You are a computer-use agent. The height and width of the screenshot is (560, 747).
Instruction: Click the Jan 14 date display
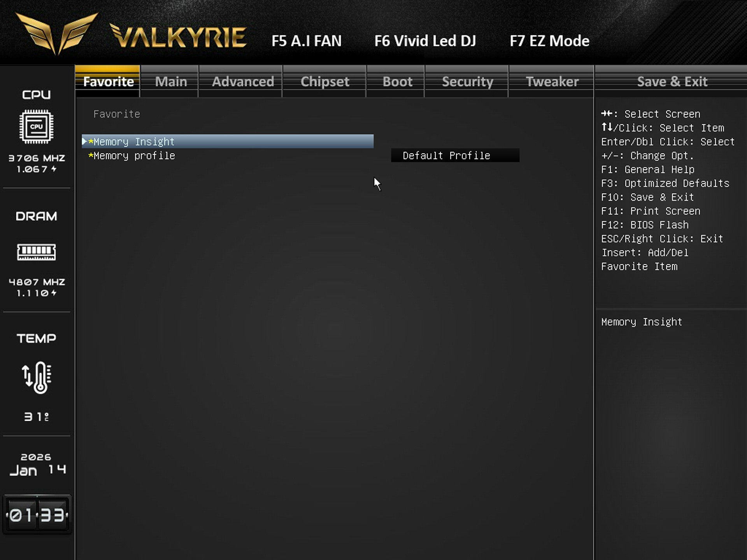point(37,470)
